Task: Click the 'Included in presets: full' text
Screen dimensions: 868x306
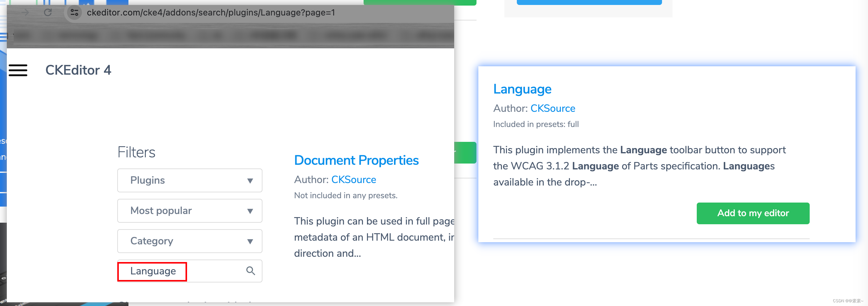Action: (536, 125)
